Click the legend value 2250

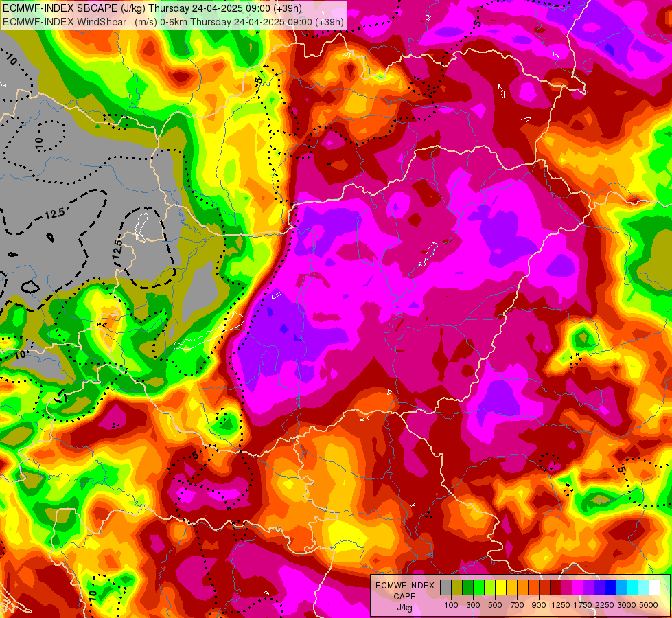click(x=605, y=605)
